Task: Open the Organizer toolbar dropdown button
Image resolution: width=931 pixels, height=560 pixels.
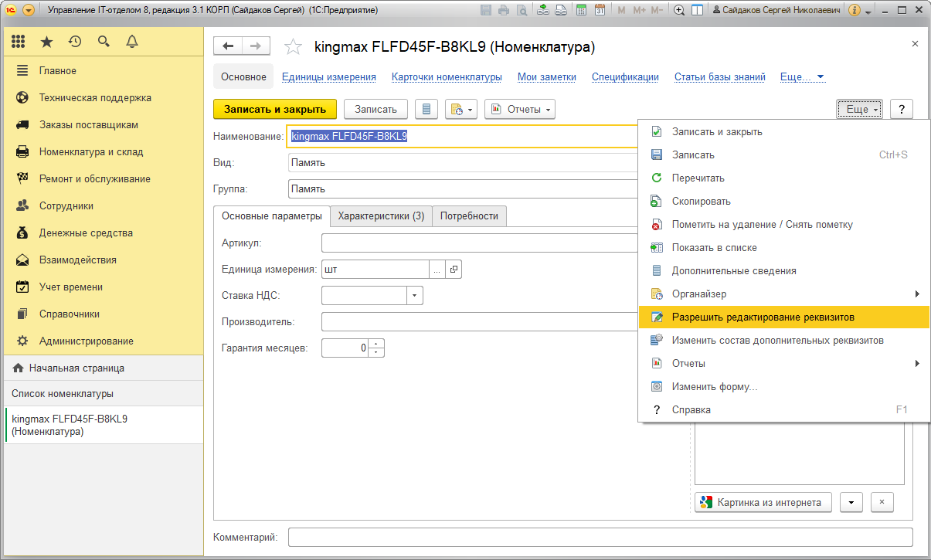Action: 461,110
